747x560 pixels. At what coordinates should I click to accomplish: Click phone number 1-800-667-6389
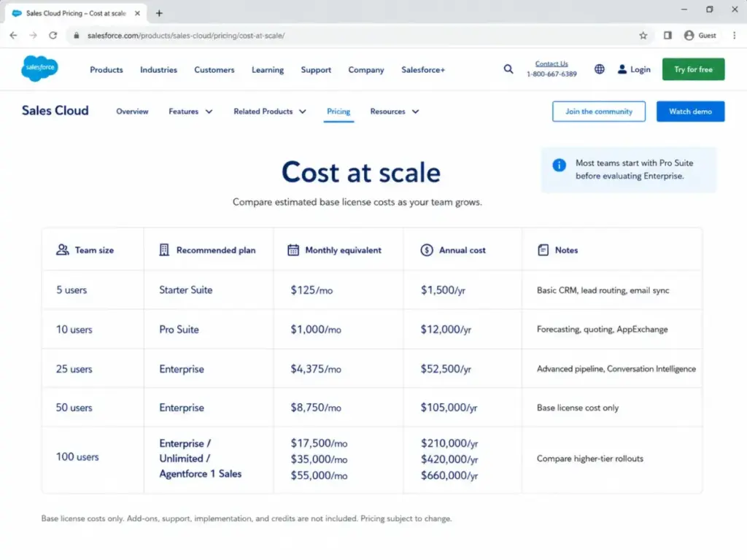(551, 74)
